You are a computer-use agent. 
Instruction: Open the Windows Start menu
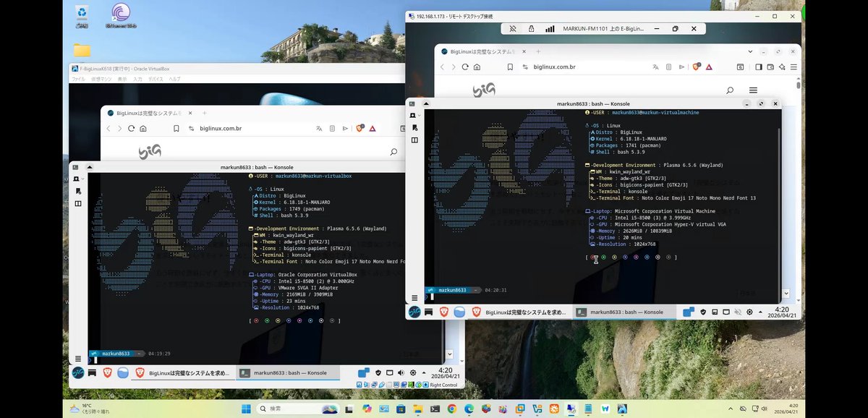[x=245, y=409]
